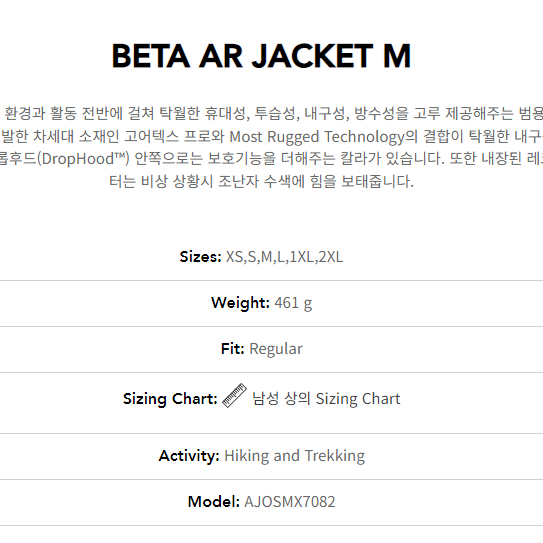Click the Activity label
The width and height of the screenshot is (543, 543).
click(x=189, y=456)
